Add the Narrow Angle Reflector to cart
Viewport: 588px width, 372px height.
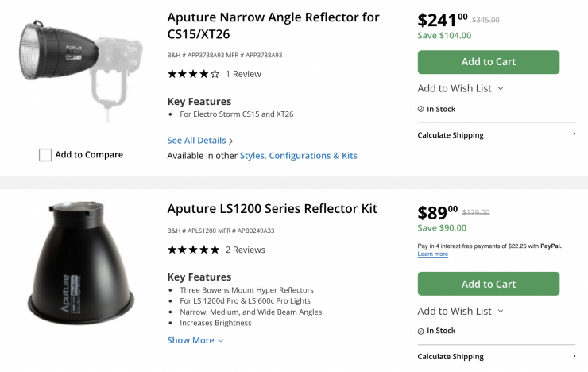pos(488,62)
